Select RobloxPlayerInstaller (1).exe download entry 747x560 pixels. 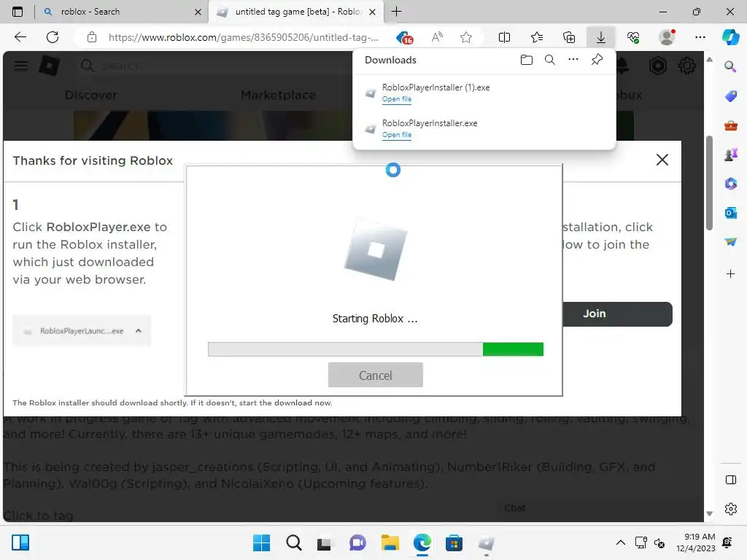484,93
